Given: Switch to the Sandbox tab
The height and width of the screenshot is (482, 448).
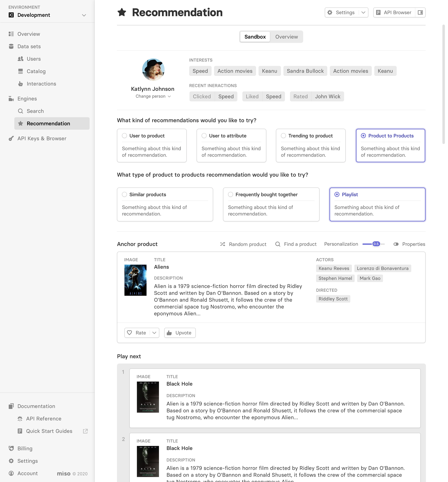Looking at the screenshot, I should [x=255, y=37].
